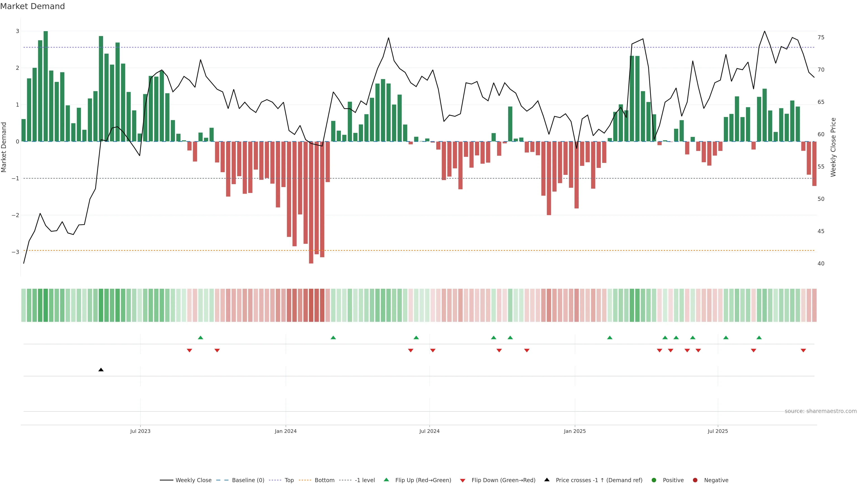The height and width of the screenshot is (488, 868).
Task: Toggle the -1 level legend entry
Action: coord(365,480)
